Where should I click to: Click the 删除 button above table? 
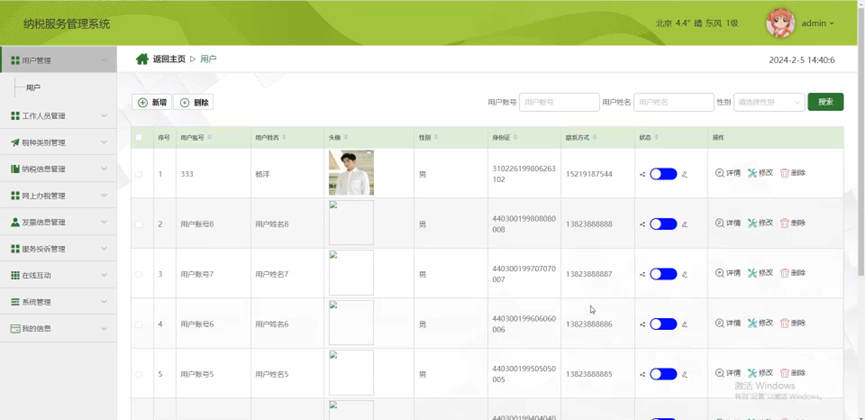point(194,102)
